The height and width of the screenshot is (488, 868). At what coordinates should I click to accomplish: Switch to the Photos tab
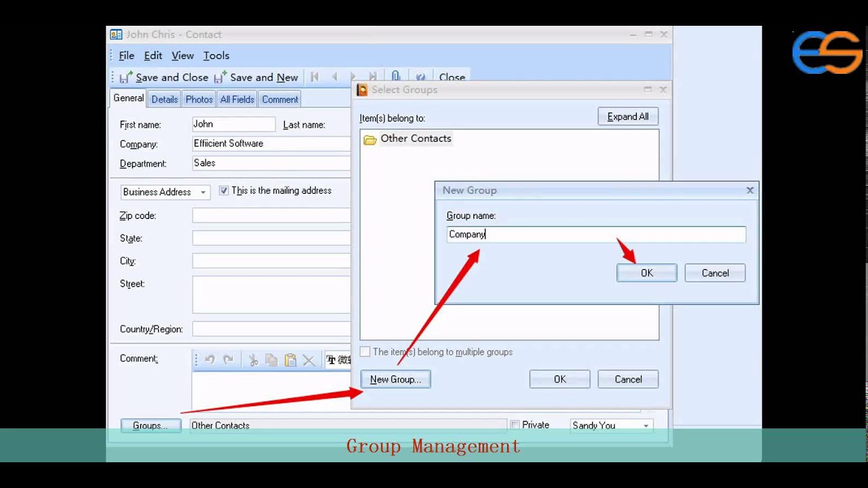coord(199,100)
